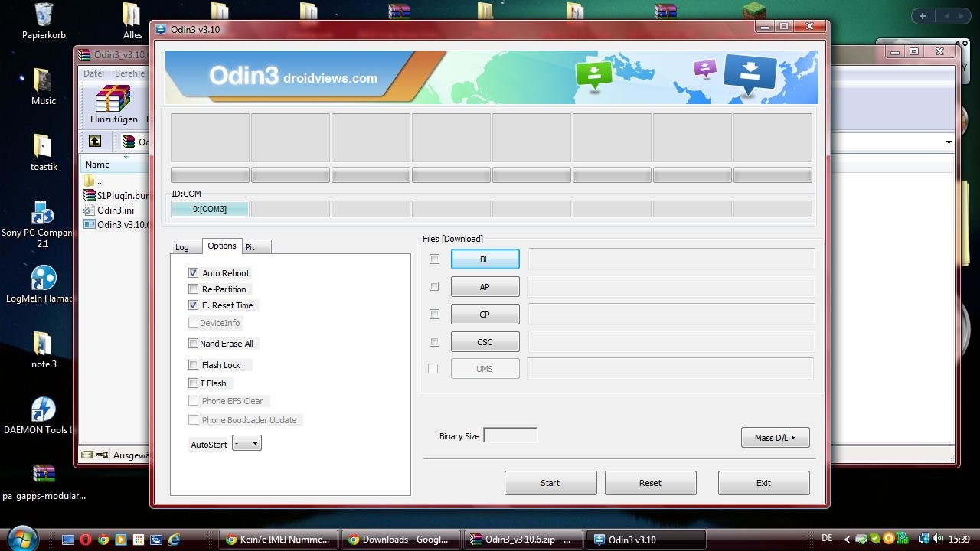Enable the Flash Lock checkbox

click(193, 364)
